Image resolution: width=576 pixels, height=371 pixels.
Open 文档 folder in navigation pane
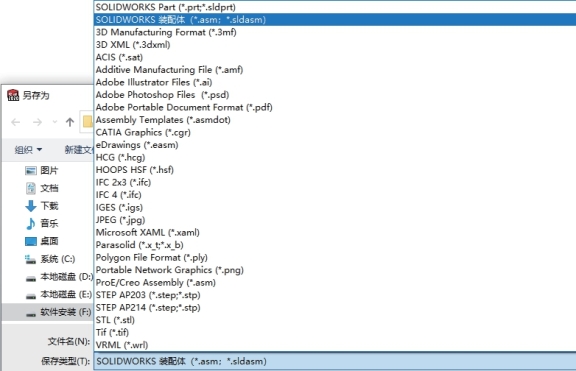tap(42, 188)
